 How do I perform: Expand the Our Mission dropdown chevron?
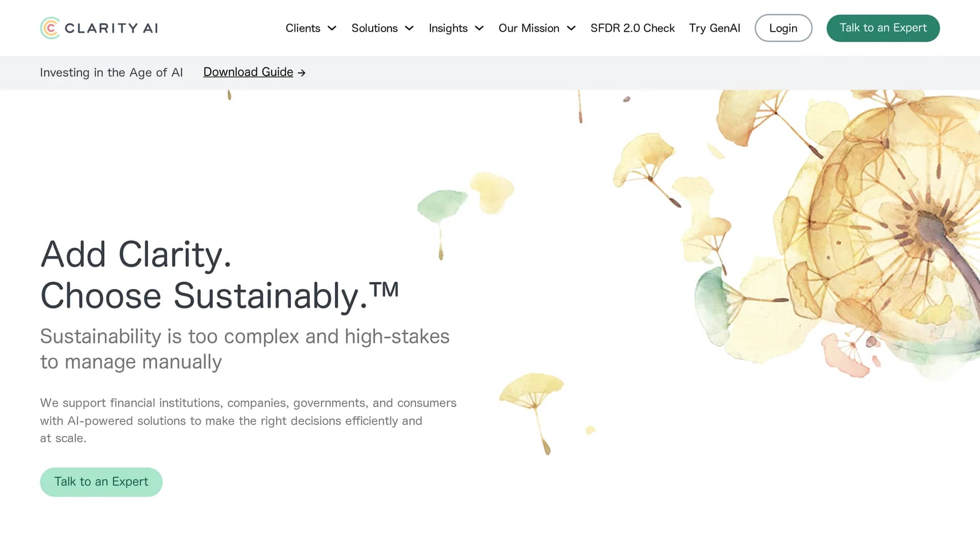coord(571,28)
